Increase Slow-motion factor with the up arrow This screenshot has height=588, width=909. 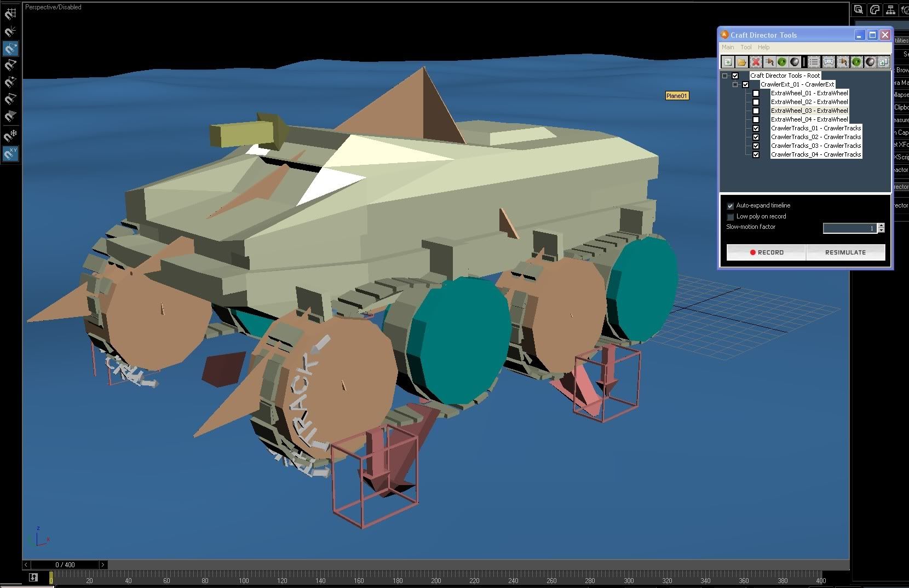[x=881, y=225]
